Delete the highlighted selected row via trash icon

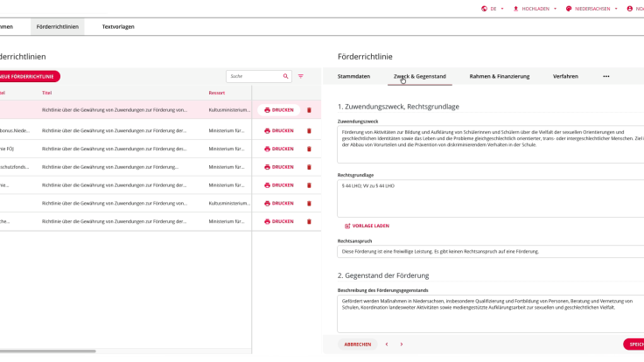(309, 110)
